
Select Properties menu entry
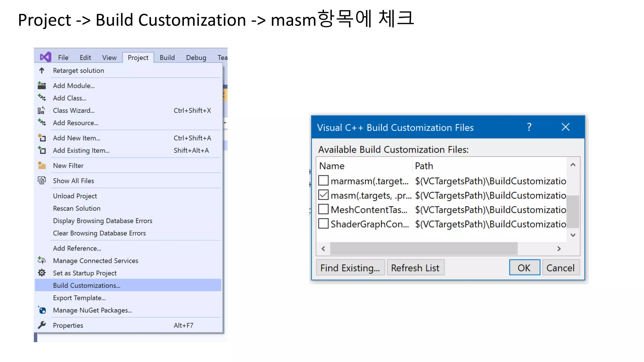pyautogui.click(x=128, y=326)
